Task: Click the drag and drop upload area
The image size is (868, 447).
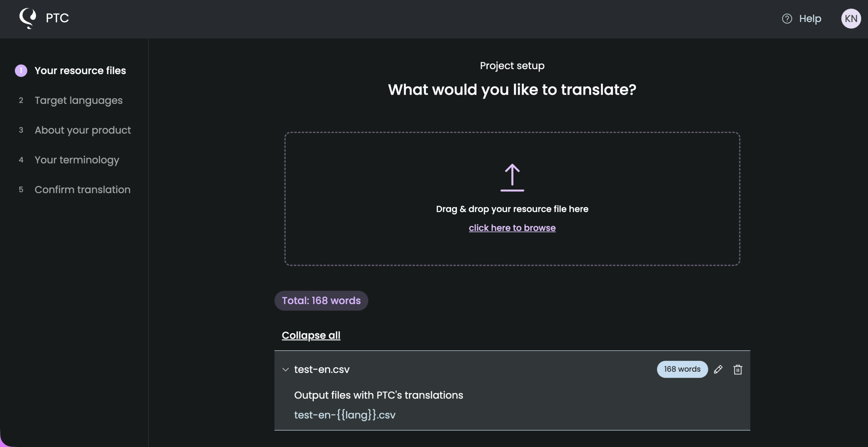Action: point(512,199)
